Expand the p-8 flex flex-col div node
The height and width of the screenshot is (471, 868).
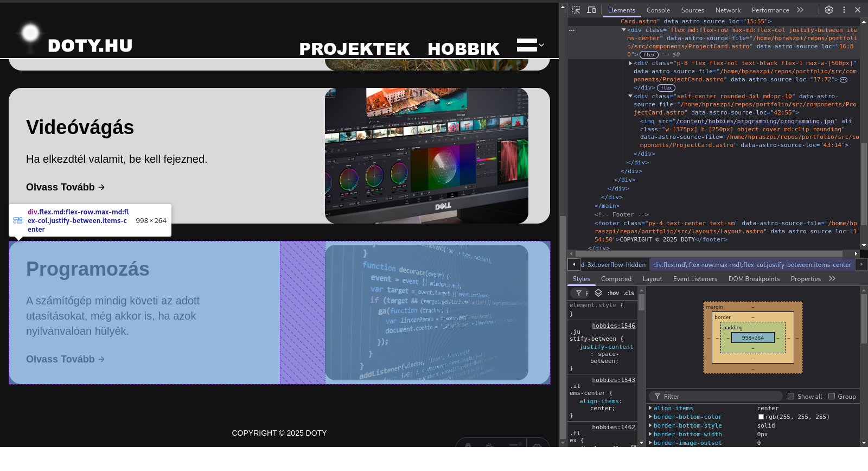pos(630,63)
